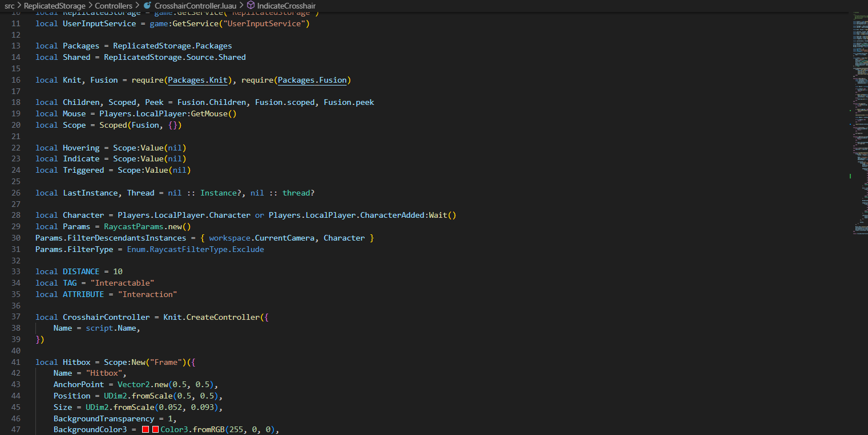Click line number 37 in the gutter
Image resolution: width=868 pixels, height=435 pixels.
[x=15, y=317]
